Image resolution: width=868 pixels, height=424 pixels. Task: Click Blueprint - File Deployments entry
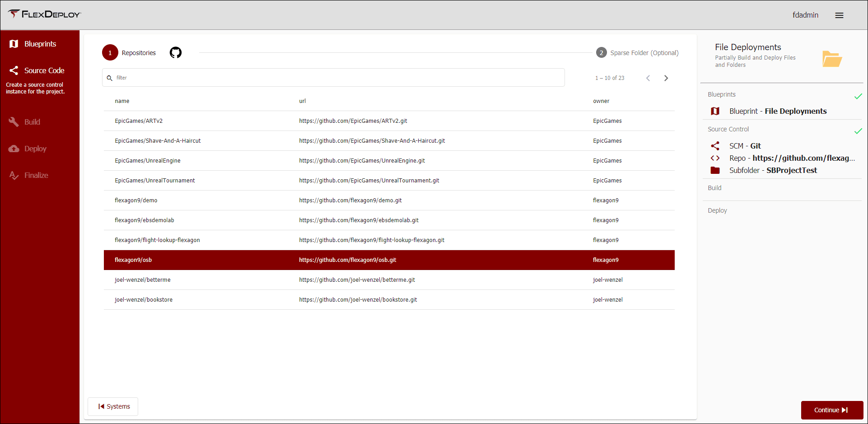pyautogui.click(x=778, y=111)
